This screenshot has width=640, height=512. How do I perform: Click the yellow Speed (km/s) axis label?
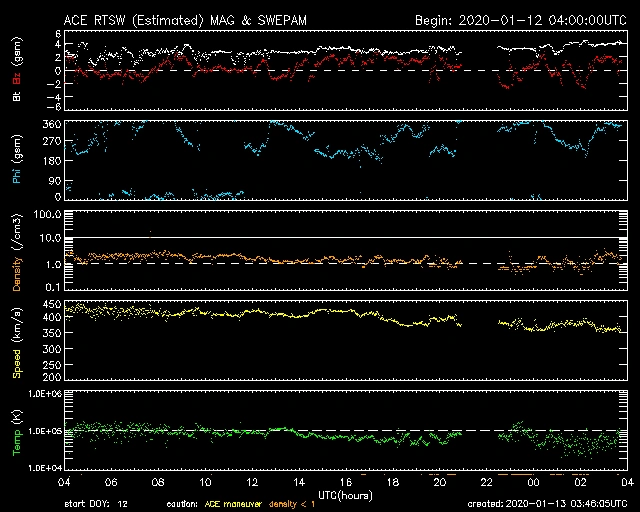click(x=17, y=339)
